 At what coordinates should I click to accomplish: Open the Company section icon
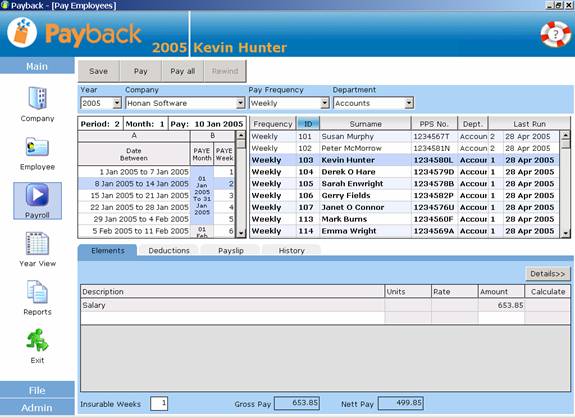click(37, 98)
